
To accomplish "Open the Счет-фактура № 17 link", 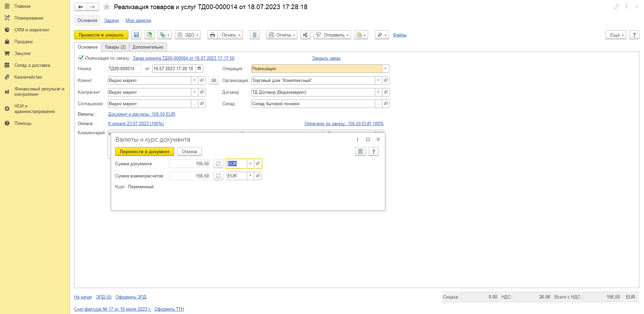I will click(x=112, y=309).
